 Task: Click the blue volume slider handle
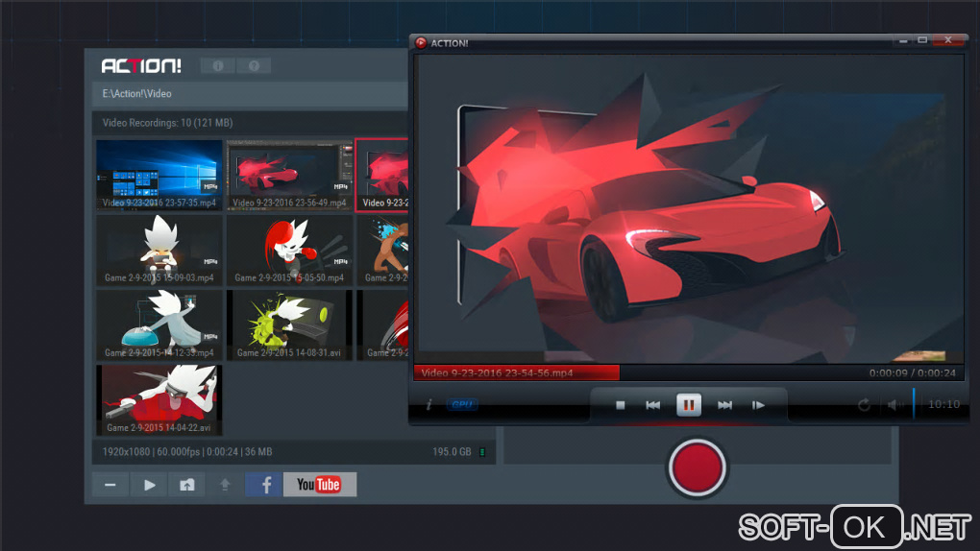(x=914, y=403)
